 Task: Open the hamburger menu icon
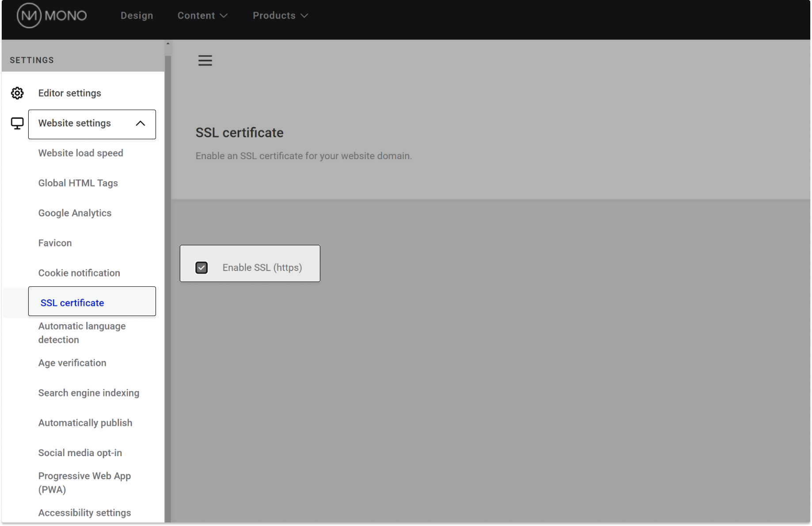205,61
